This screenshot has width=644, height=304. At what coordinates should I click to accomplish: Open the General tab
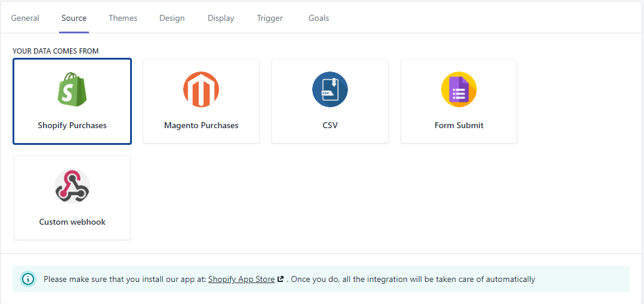tap(25, 18)
